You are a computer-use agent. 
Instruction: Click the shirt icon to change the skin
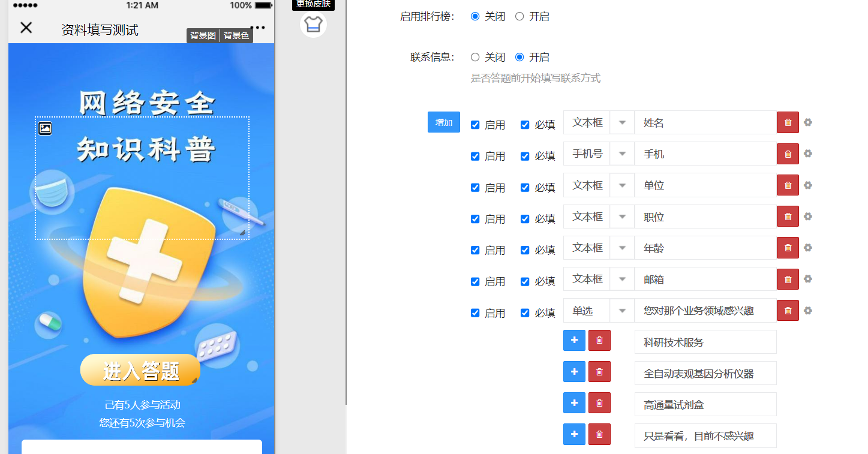pos(313,25)
